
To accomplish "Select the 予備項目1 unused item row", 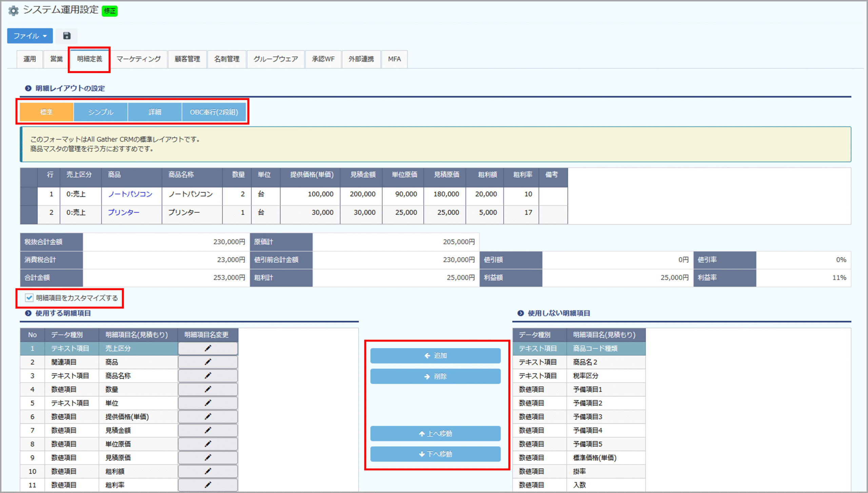I will coord(579,389).
